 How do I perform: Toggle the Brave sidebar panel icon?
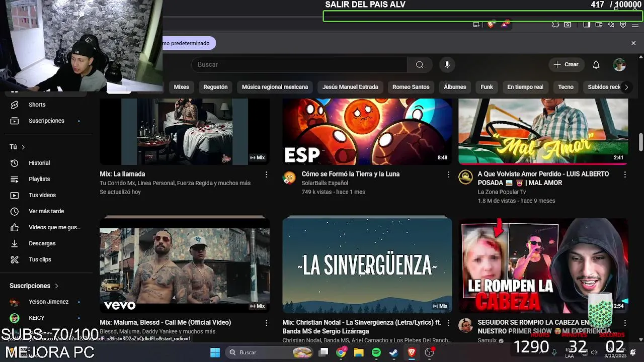[587, 24]
